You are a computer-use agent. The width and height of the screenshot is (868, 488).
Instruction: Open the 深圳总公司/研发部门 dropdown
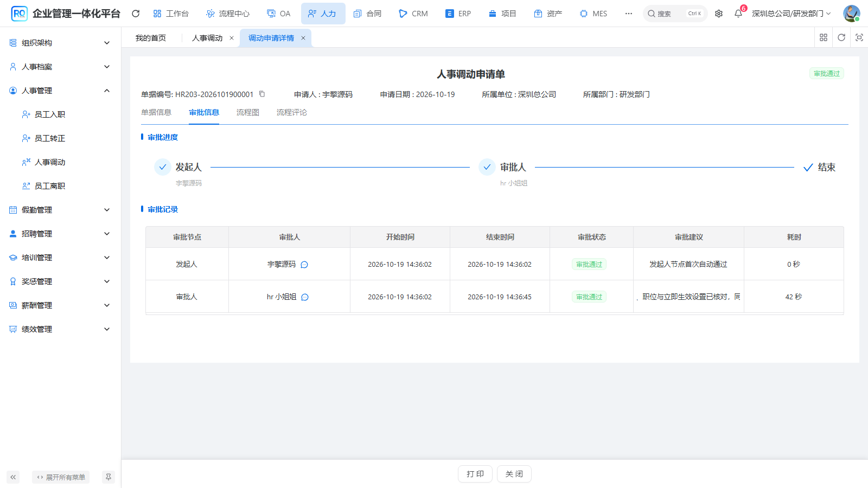792,14
